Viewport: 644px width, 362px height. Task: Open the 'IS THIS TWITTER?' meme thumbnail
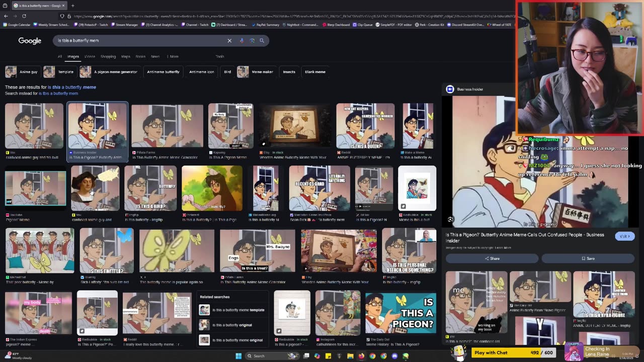[107, 250]
